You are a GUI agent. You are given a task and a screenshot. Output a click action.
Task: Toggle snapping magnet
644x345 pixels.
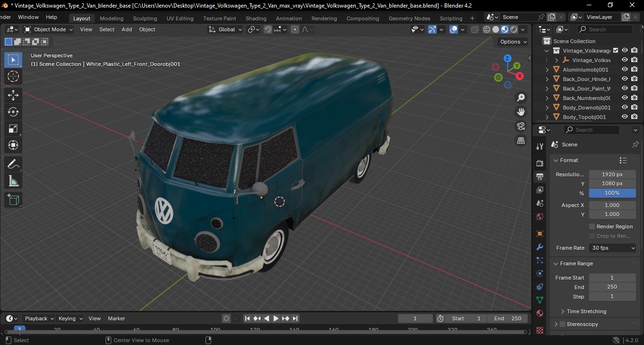(268, 29)
